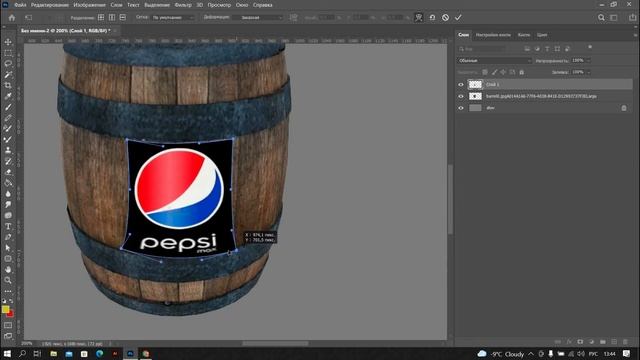This screenshot has height=360, width=640.
Task: Select the Слой 1 layer name
Action: pos(493,84)
